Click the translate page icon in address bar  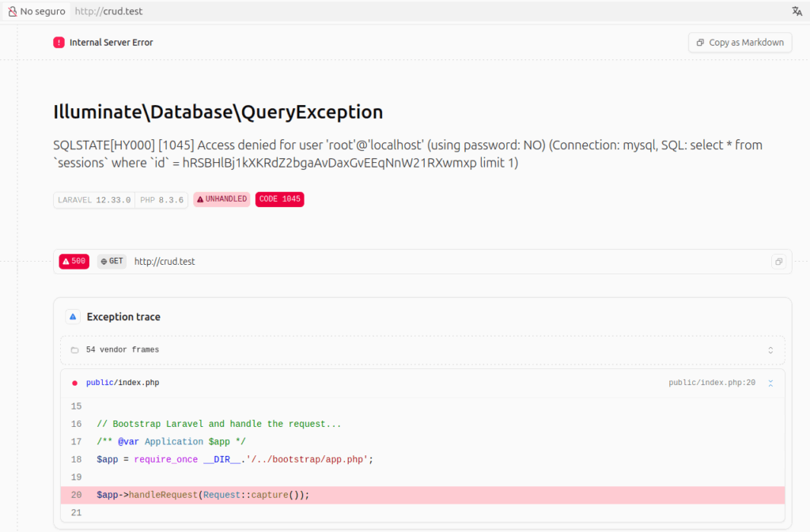coord(797,11)
